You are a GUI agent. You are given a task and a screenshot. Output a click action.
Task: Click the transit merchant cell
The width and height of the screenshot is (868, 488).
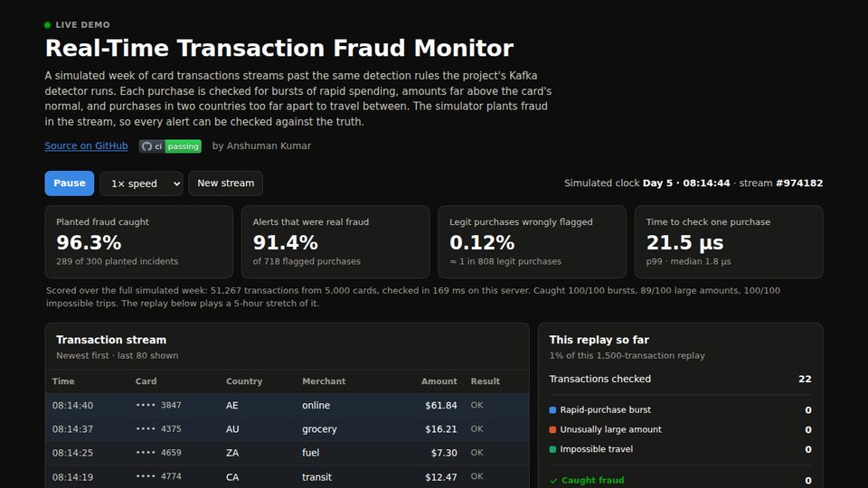click(x=316, y=477)
